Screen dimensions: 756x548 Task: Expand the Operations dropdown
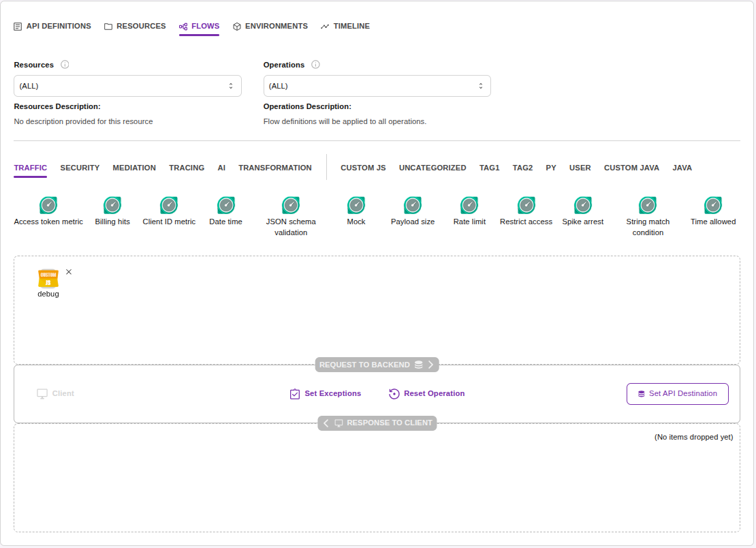377,86
